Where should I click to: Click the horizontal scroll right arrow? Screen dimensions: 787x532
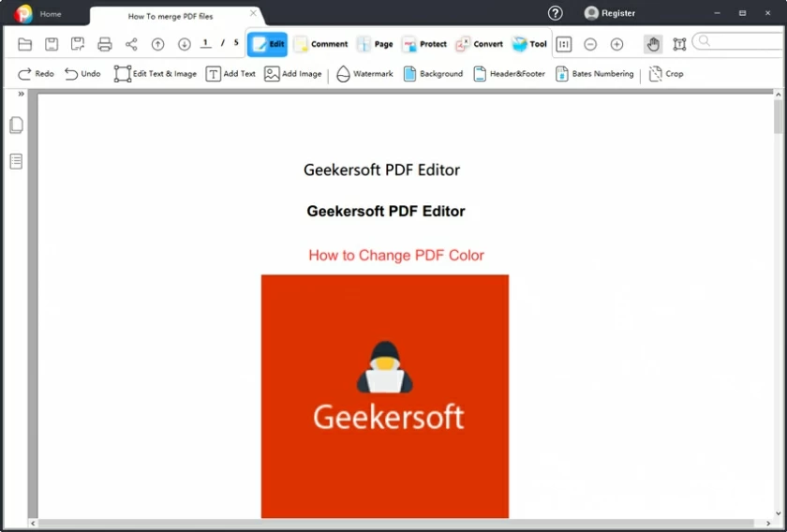pyautogui.click(x=768, y=523)
